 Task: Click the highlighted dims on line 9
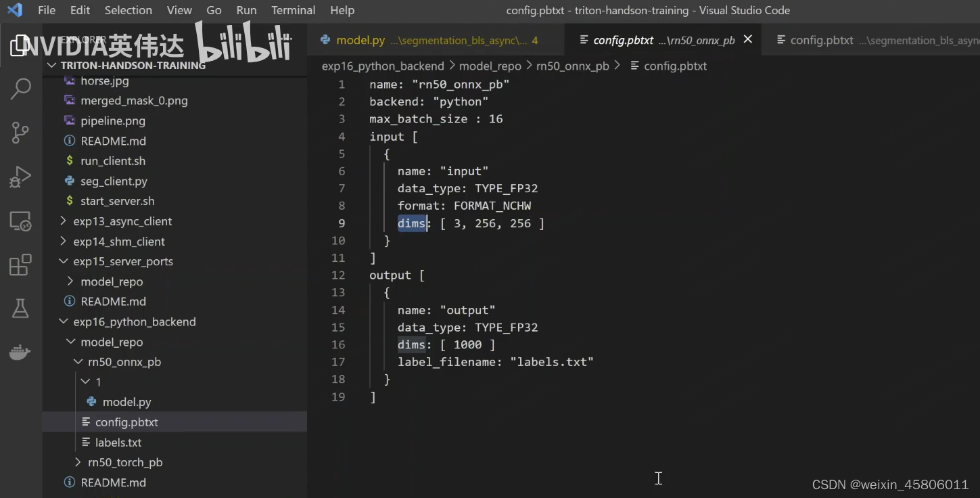coord(411,223)
